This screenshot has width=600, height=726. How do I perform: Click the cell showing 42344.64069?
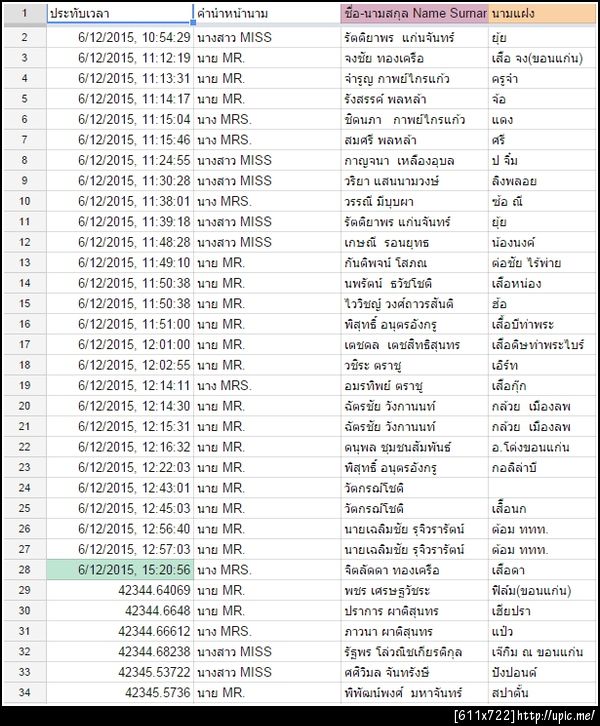pos(119,590)
